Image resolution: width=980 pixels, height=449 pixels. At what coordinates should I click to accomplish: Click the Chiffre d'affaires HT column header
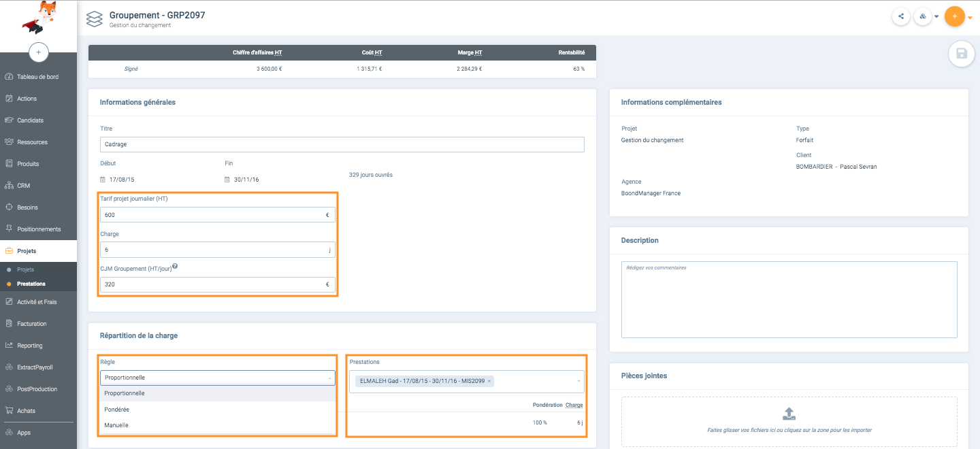tap(257, 52)
